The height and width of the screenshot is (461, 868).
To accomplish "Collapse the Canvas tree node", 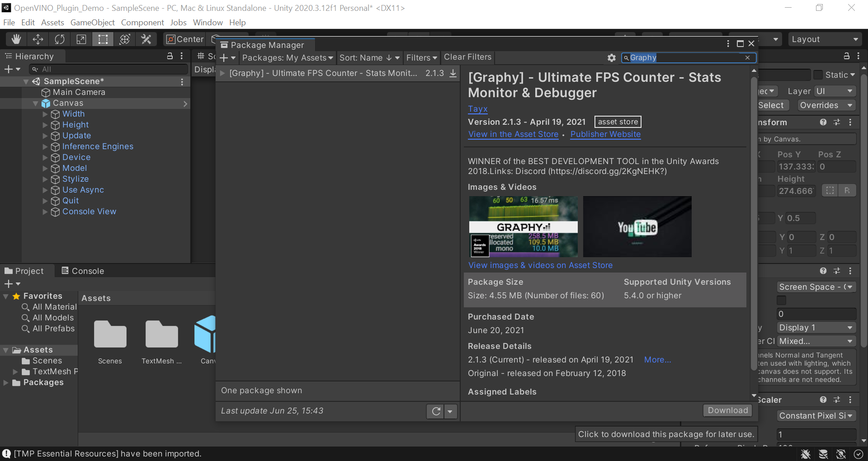I will tap(35, 103).
